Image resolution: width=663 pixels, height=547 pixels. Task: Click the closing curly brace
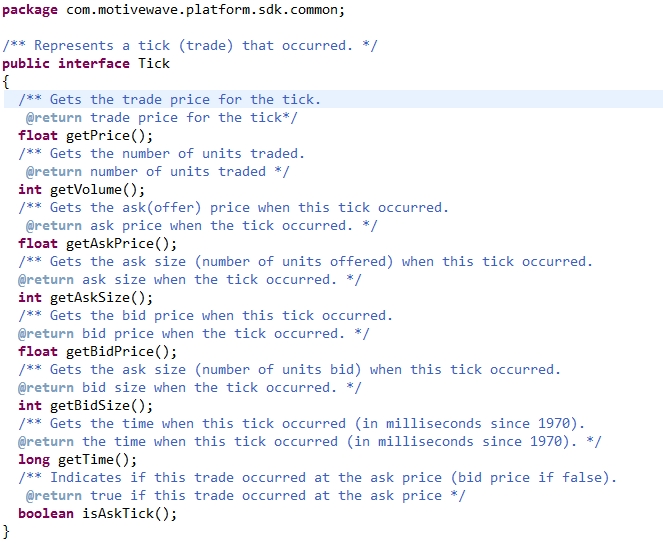[6, 531]
